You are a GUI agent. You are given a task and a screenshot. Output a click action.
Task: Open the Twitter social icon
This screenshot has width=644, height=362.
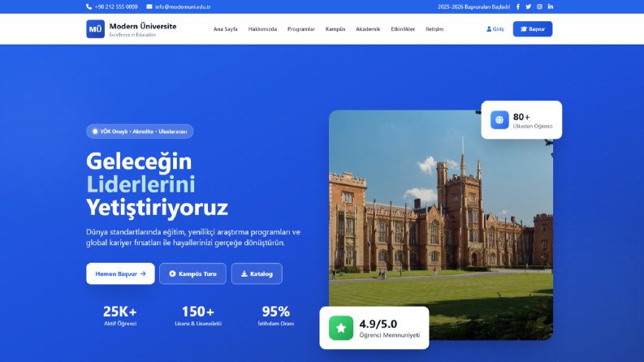(529, 6)
